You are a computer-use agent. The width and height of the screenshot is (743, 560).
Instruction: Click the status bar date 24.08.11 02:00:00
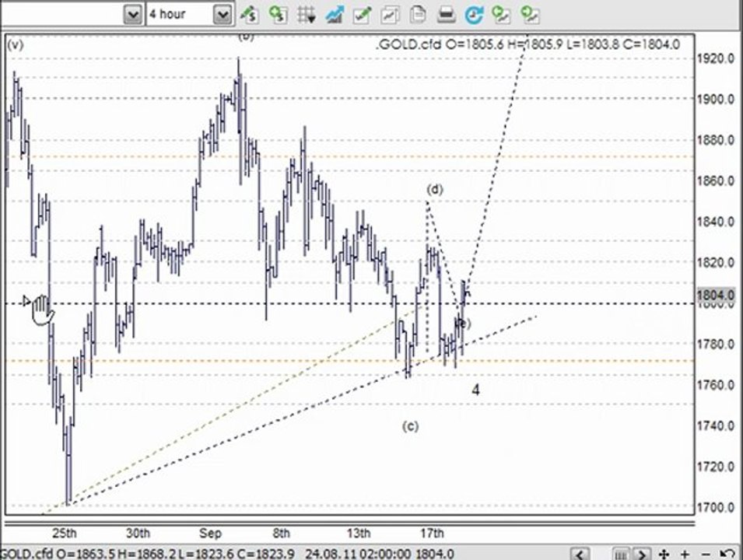point(358,554)
